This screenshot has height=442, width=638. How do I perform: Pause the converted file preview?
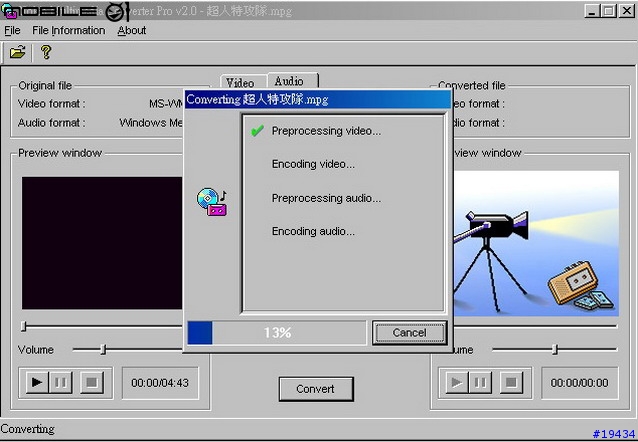[480, 382]
